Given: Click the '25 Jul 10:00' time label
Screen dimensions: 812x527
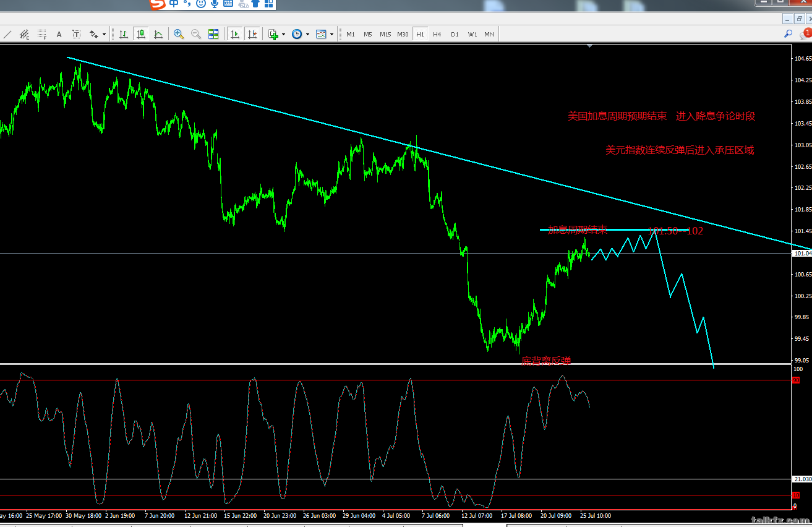Looking at the screenshot, I should pyautogui.click(x=595, y=515).
